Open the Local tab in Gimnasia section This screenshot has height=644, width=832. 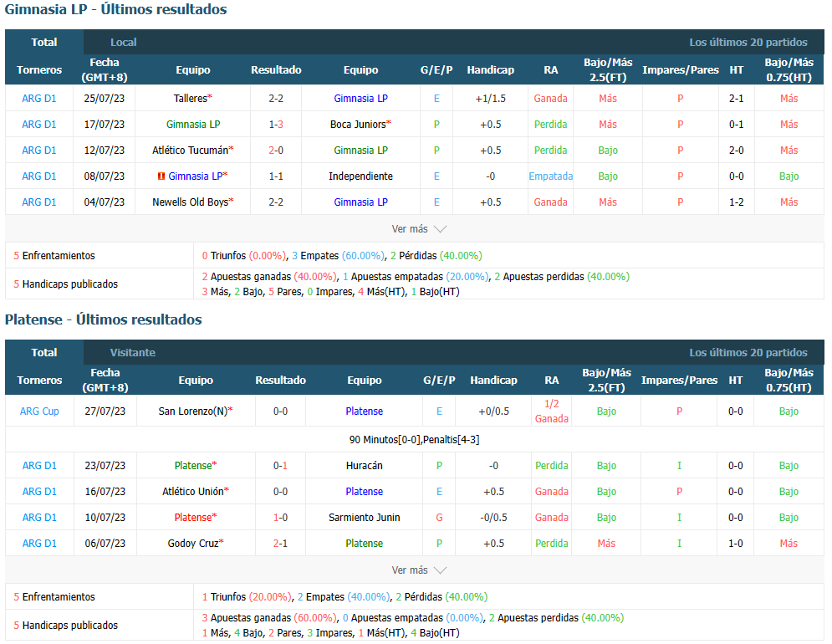123,42
